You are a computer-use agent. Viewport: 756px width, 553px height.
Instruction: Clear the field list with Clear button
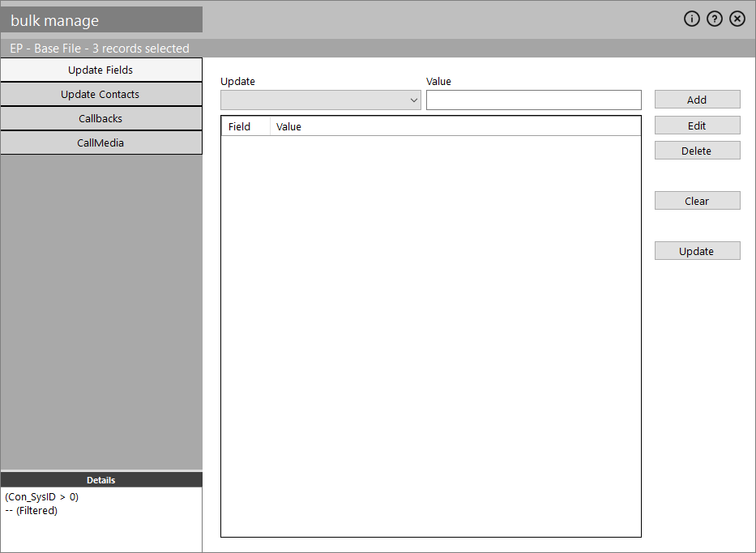tap(697, 201)
